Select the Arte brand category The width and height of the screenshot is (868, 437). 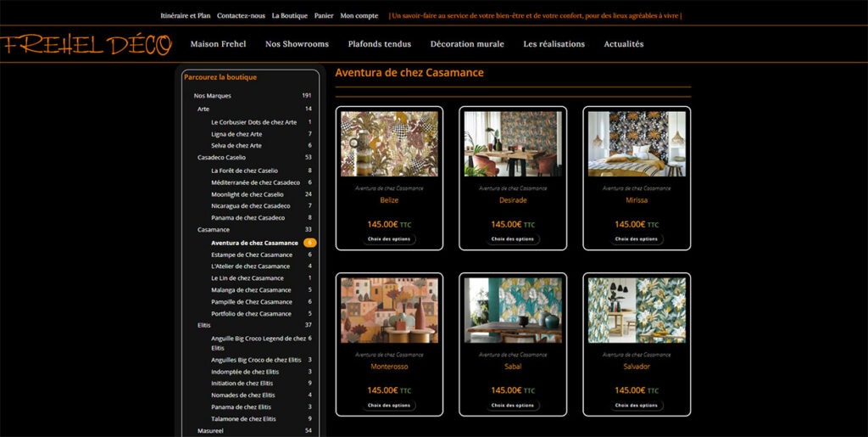click(x=203, y=109)
